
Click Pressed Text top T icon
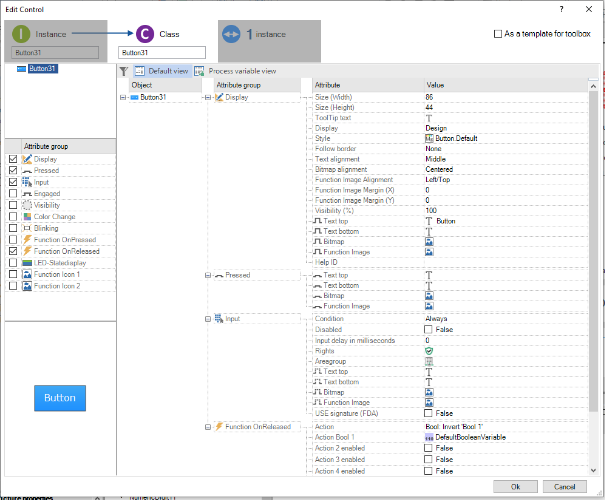[429, 275]
